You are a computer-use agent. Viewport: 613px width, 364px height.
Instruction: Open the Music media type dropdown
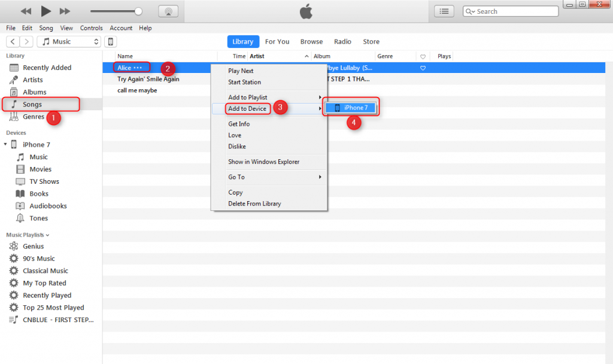(69, 42)
